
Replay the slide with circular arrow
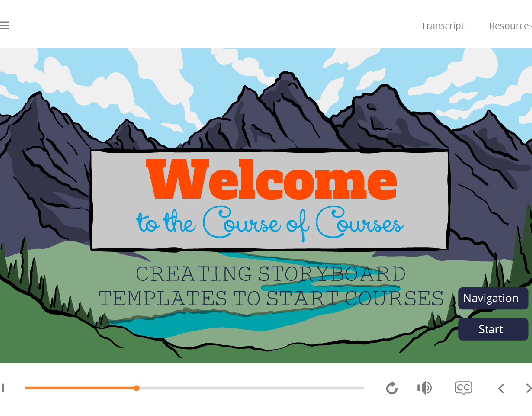point(392,388)
